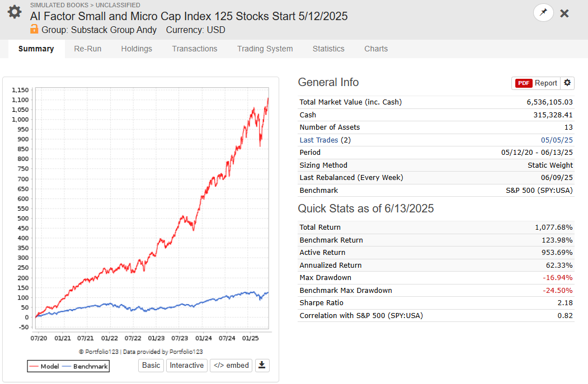Click the UNCLASSIFIED breadcrumb
The width and height of the screenshot is (588, 384).
click(117, 5)
